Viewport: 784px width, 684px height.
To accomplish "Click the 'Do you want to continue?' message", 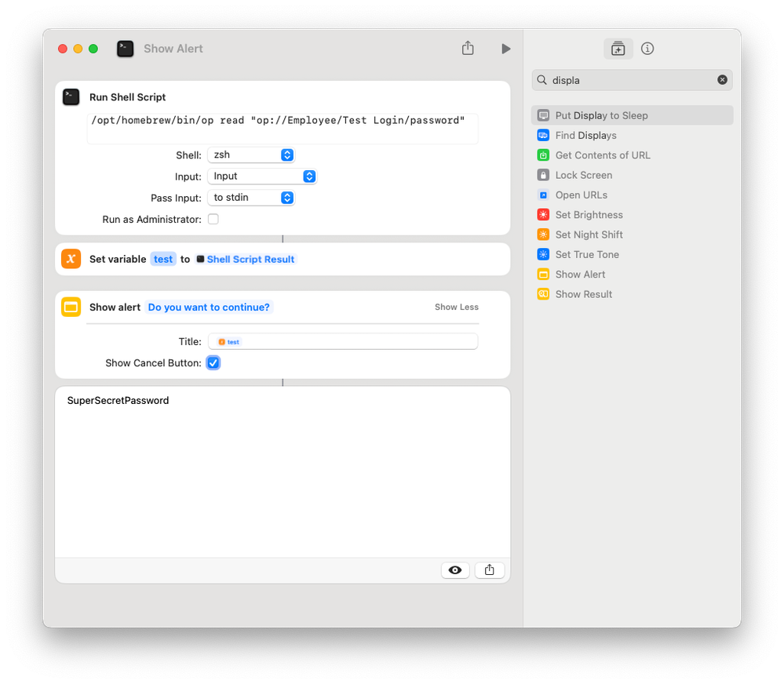I will (x=209, y=307).
